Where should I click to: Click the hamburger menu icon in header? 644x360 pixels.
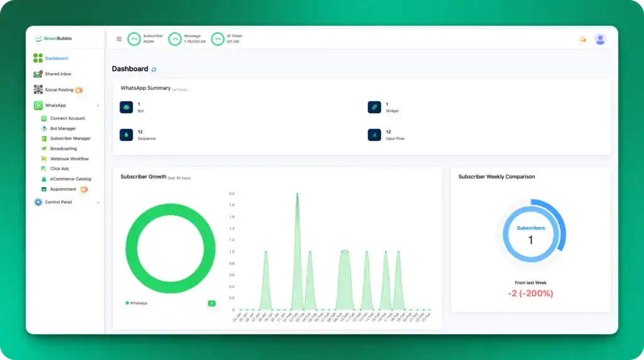pyautogui.click(x=119, y=39)
